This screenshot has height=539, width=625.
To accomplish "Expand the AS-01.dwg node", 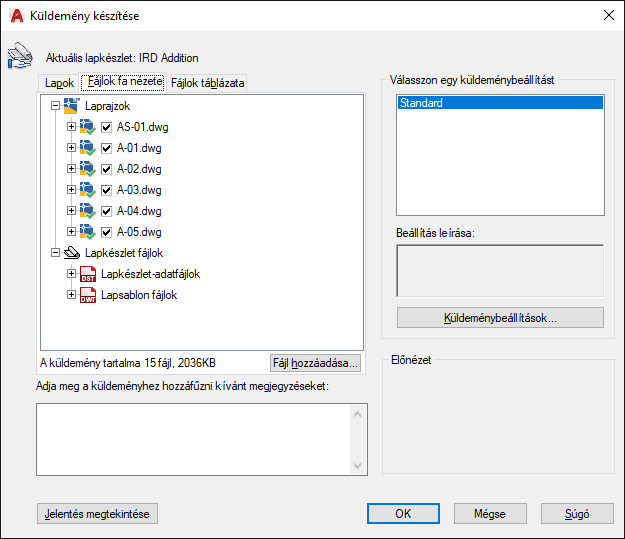I will 71,126.
